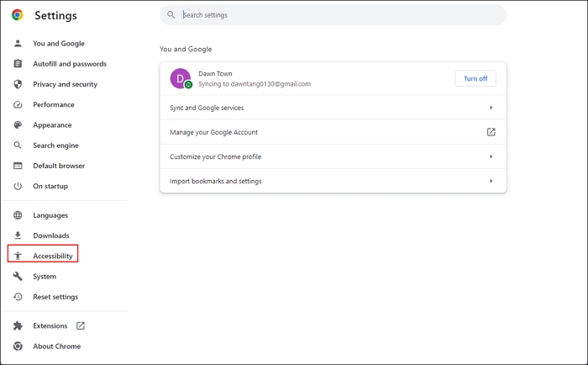Open Manage your Google Account link
The height and width of the screenshot is (365, 588).
point(491,132)
